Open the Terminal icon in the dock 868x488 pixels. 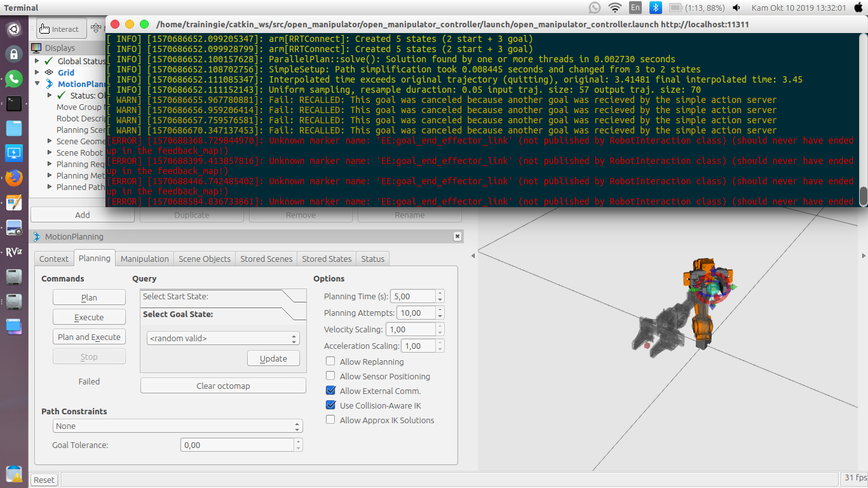(x=14, y=104)
